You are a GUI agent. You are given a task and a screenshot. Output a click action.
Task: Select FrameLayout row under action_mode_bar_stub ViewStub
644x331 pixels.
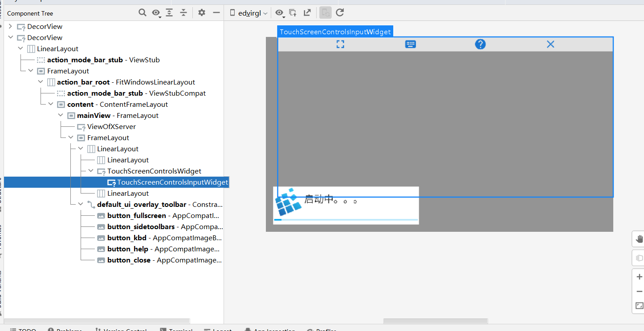(x=68, y=71)
